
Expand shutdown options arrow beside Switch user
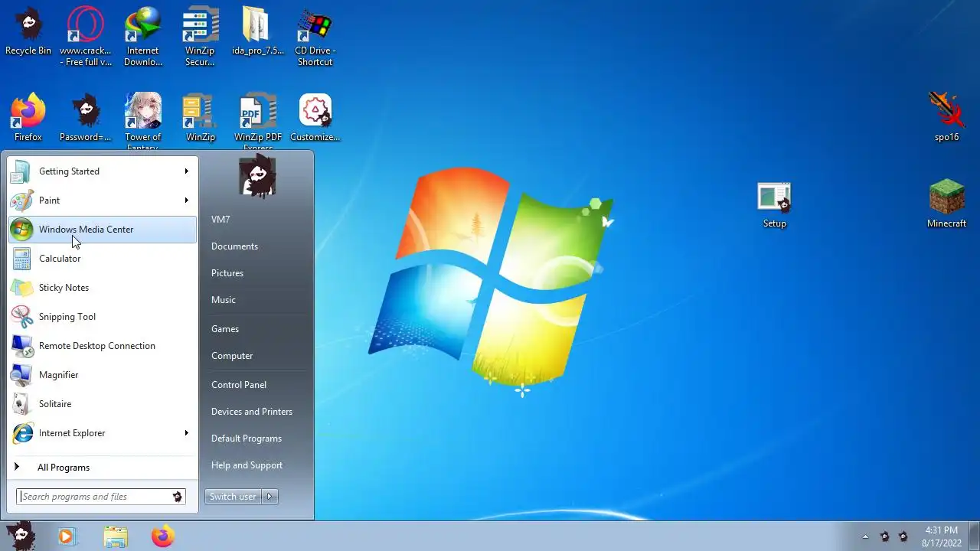(269, 497)
